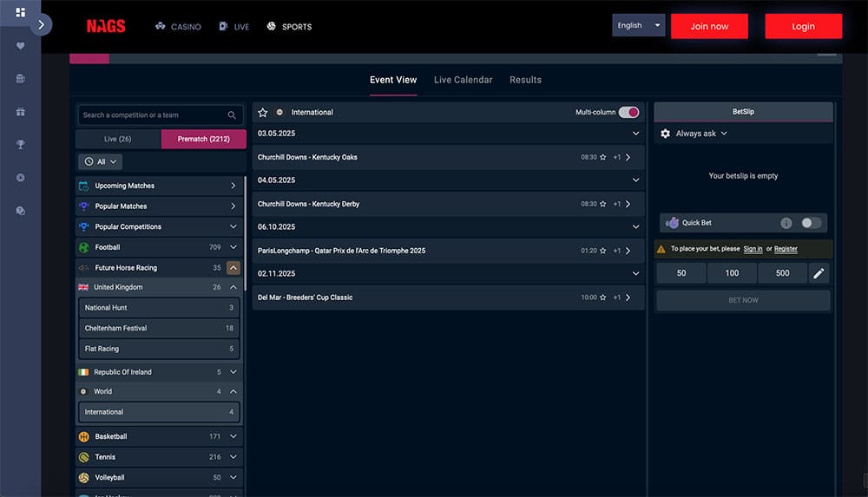Image resolution: width=868 pixels, height=497 pixels.
Task: Open favorites heart icon in sidebar
Action: coord(21,45)
